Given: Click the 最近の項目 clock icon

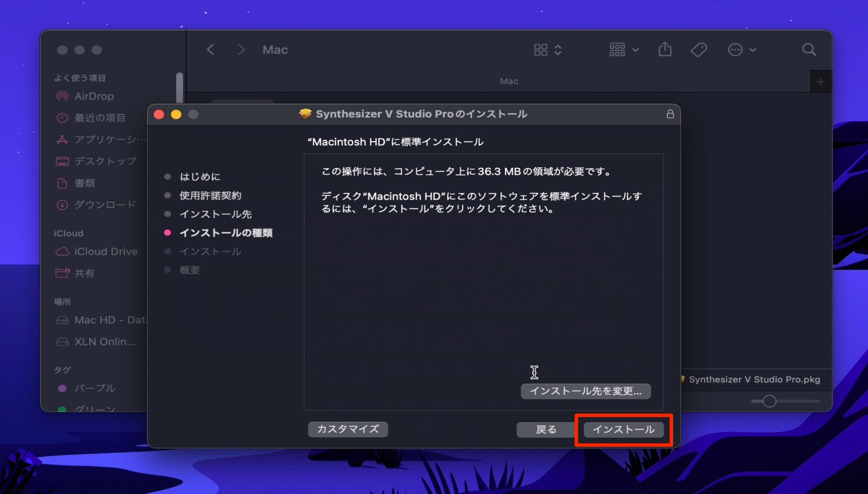Looking at the screenshot, I should pos(62,118).
